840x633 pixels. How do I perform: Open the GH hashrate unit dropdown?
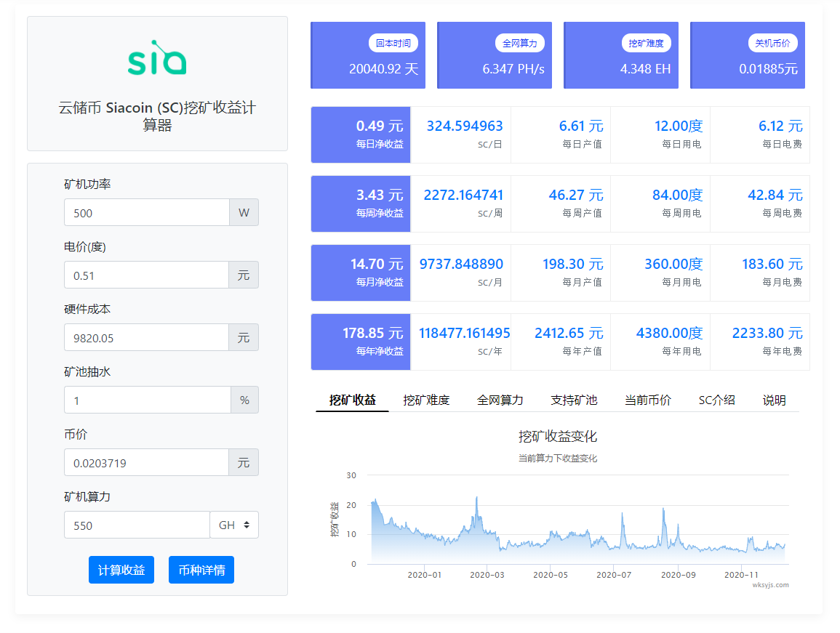click(x=234, y=525)
